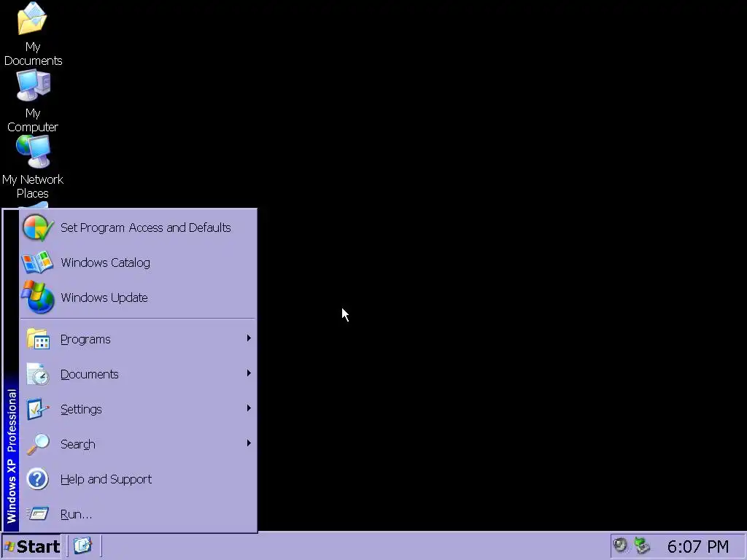
Task: Expand the Search submenu arrow
Action: [249, 443]
